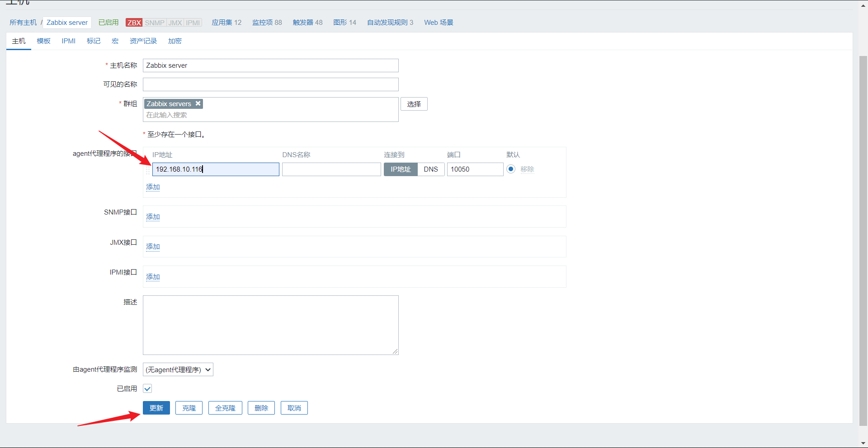Image resolution: width=868 pixels, height=448 pixels.
Task: Click the 删除 button
Action: tap(261, 408)
